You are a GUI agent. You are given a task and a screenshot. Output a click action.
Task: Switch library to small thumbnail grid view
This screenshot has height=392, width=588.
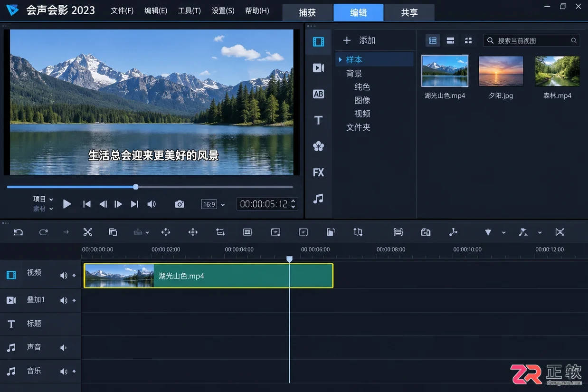point(468,40)
